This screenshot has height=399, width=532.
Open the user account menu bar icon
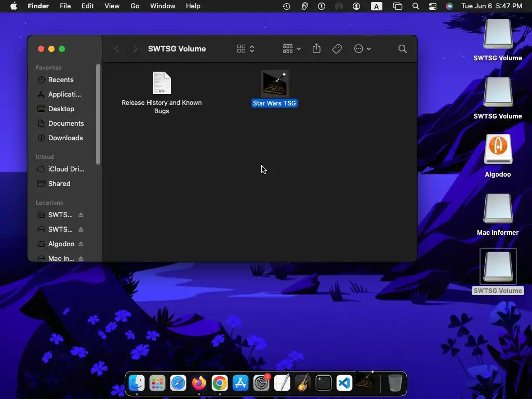click(356, 6)
